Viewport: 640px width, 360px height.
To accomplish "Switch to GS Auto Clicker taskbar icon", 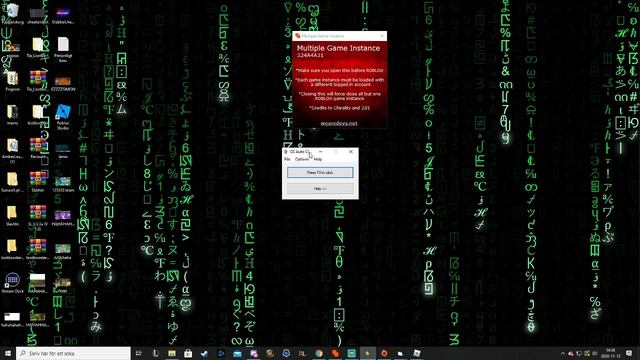I will (368, 353).
